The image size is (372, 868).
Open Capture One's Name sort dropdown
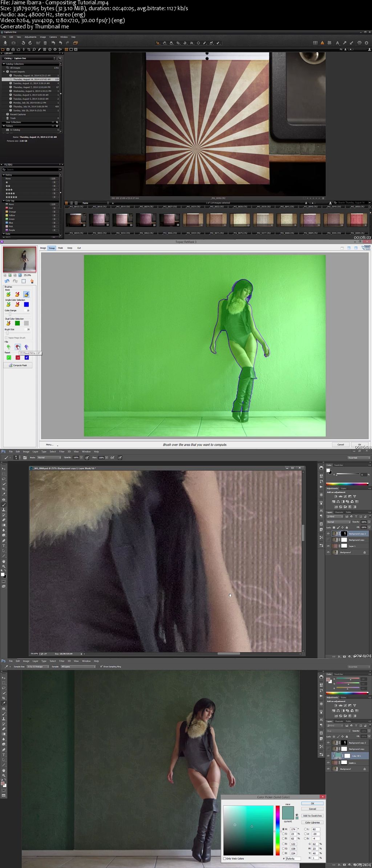[x=95, y=203]
